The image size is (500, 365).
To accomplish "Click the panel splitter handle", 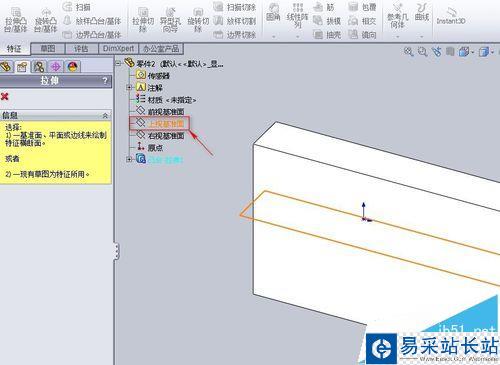I will tap(116, 252).
